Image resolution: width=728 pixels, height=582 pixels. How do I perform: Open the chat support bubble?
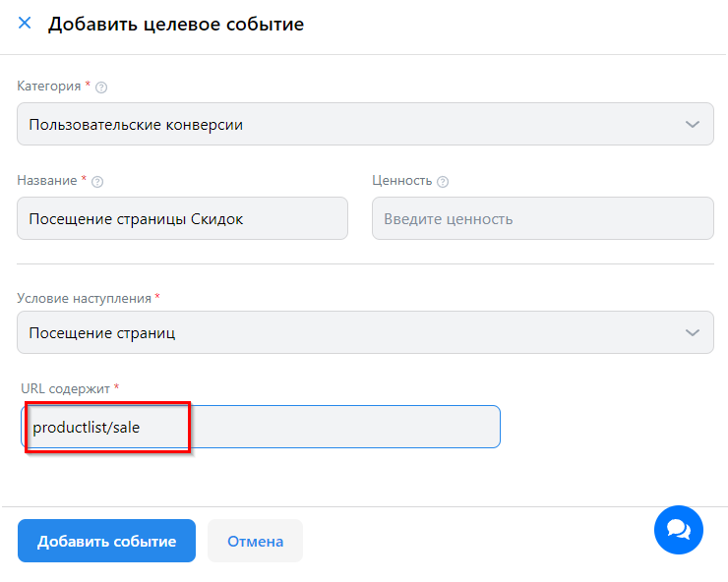pyautogui.click(x=679, y=530)
